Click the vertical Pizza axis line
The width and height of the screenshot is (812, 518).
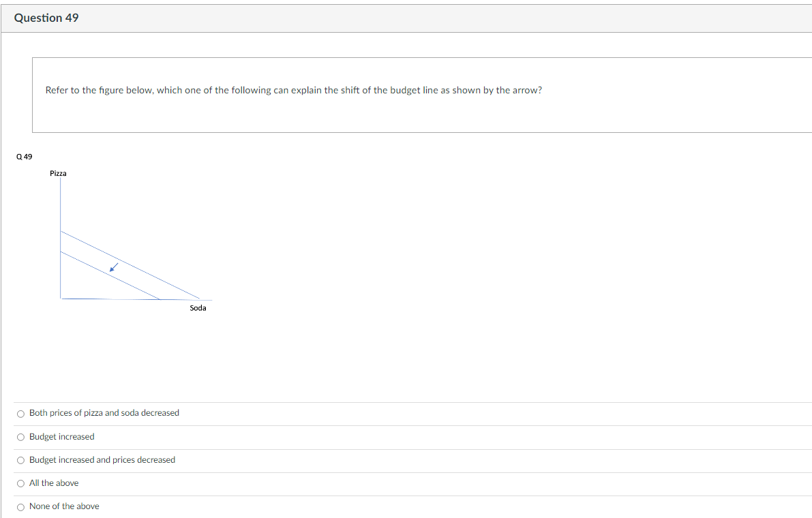[61, 238]
